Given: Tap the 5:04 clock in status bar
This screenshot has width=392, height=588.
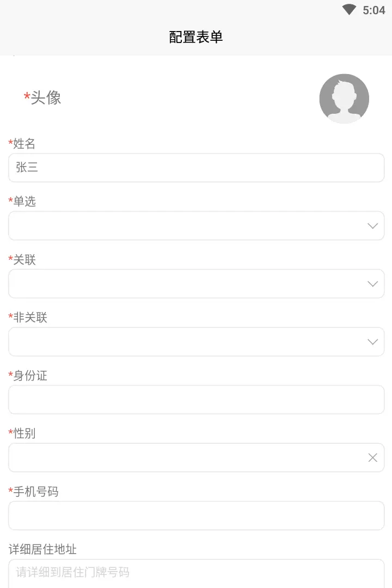Looking at the screenshot, I should click(374, 10).
